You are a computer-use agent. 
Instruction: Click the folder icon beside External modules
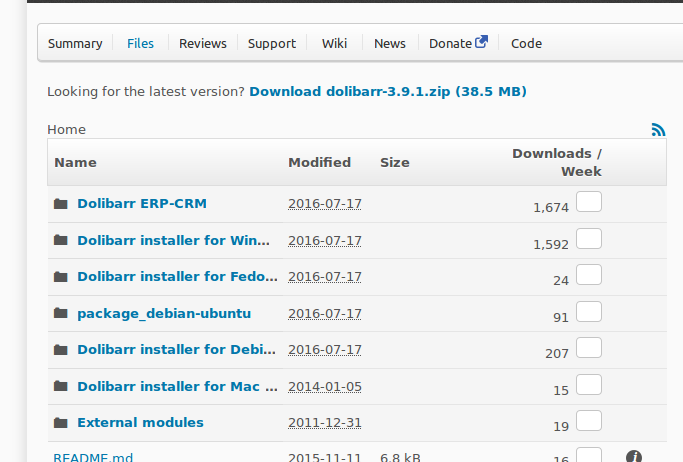61,422
